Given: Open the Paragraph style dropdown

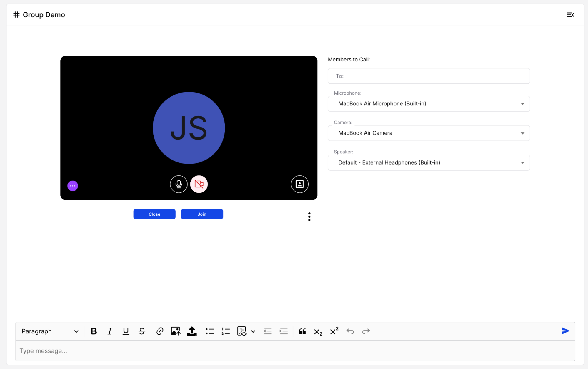Looking at the screenshot, I should point(50,331).
